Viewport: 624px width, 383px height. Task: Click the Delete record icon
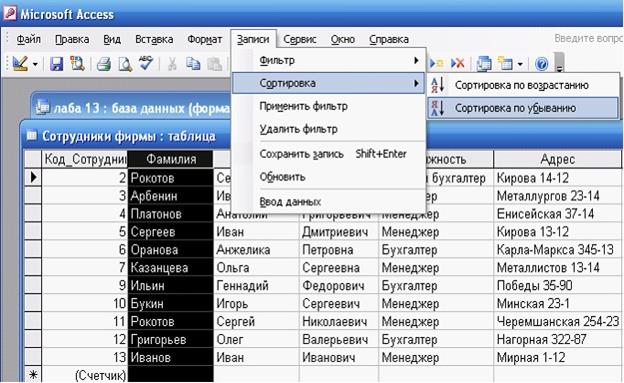click(458, 63)
